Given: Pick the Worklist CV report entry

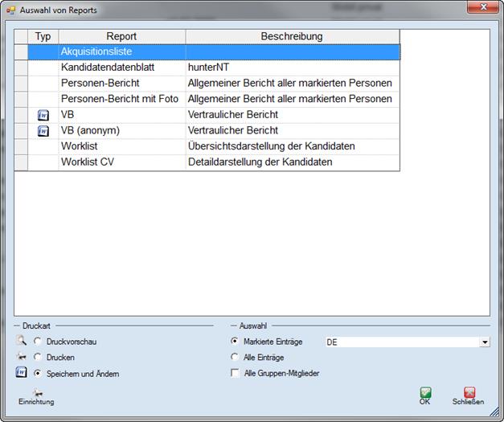Looking at the screenshot, I should [x=121, y=162].
